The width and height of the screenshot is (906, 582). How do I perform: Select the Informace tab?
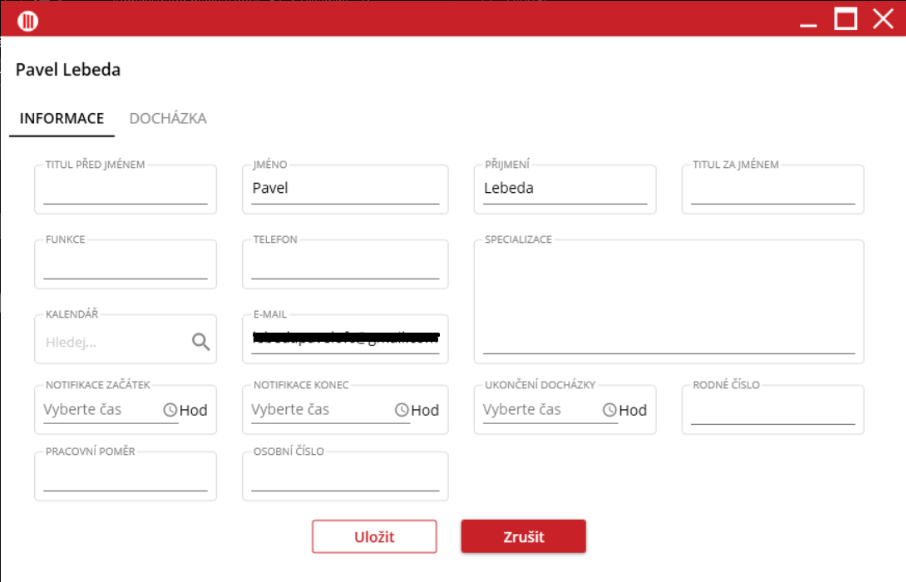click(x=62, y=118)
